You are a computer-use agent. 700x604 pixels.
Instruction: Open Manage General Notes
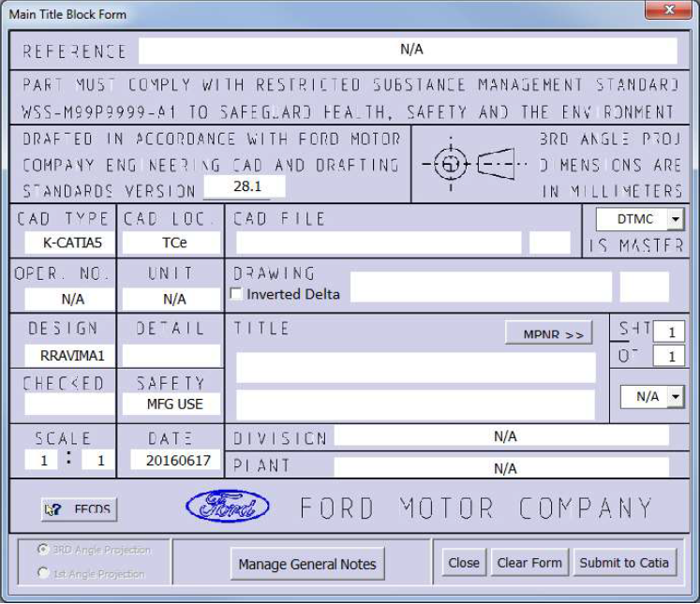click(x=307, y=564)
